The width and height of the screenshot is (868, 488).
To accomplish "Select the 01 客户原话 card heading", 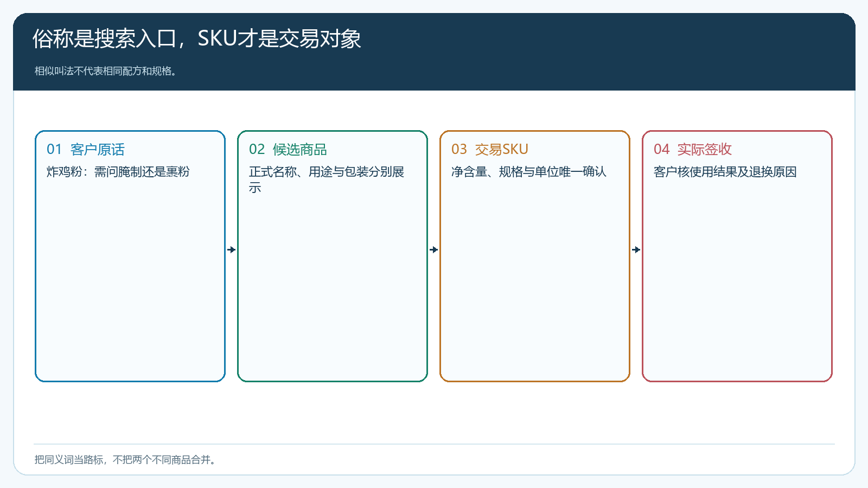I will pyautogui.click(x=86, y=149).
